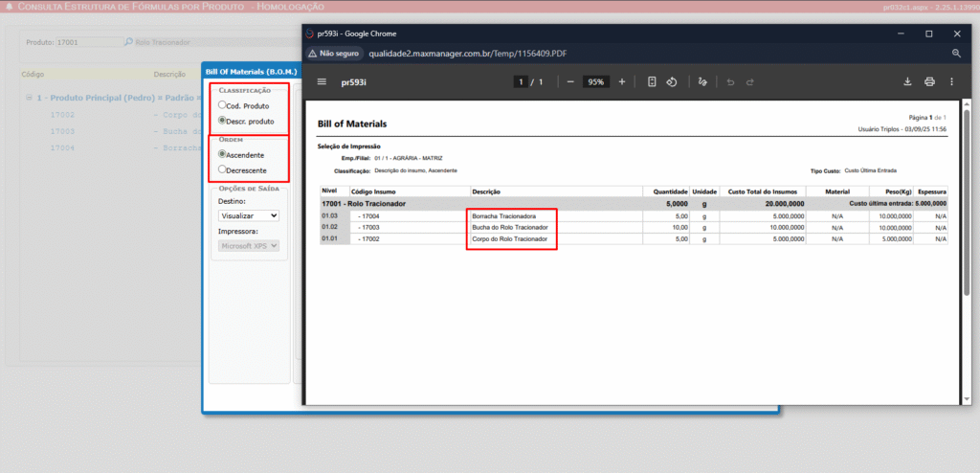This screenshot has width=980, height=473.
Task: Click 'Material' column header in PDF
Action: (837, 191)
